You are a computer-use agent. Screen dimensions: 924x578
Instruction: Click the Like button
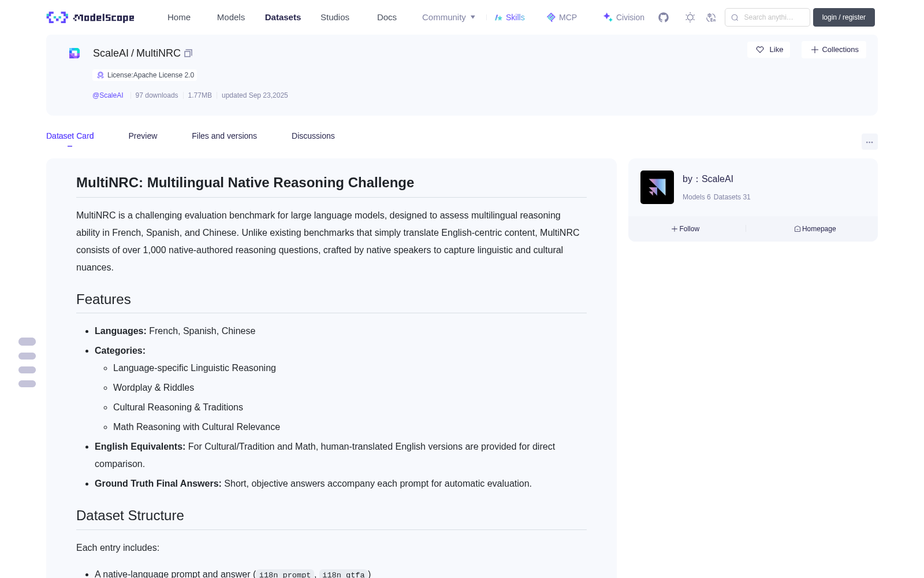coord(769,50)
